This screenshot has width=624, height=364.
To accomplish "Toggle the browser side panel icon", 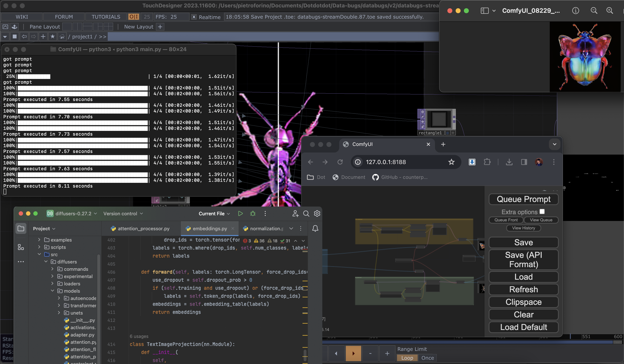I will [x=524, y=162].
